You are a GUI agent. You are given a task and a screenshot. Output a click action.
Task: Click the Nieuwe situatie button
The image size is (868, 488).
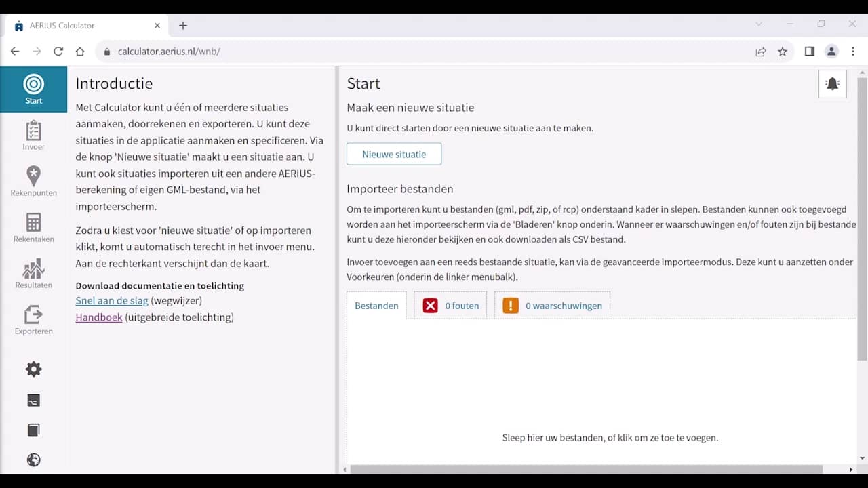tap(394, 154)
